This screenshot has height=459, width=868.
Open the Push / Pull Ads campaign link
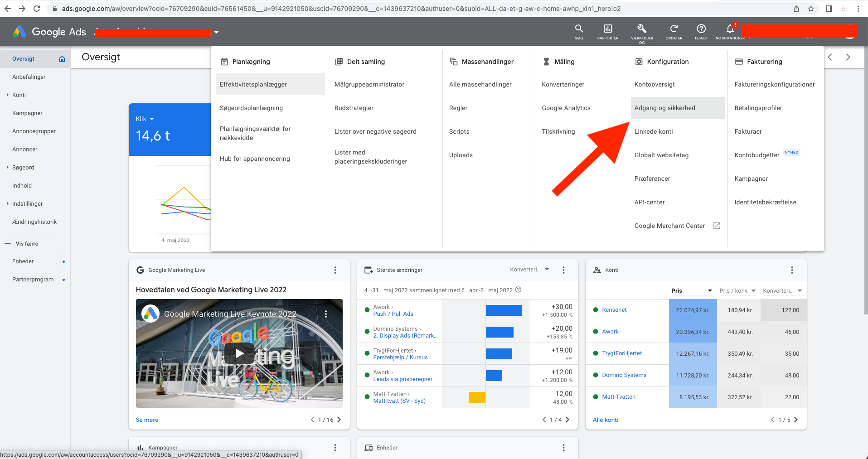coord(393,314)
